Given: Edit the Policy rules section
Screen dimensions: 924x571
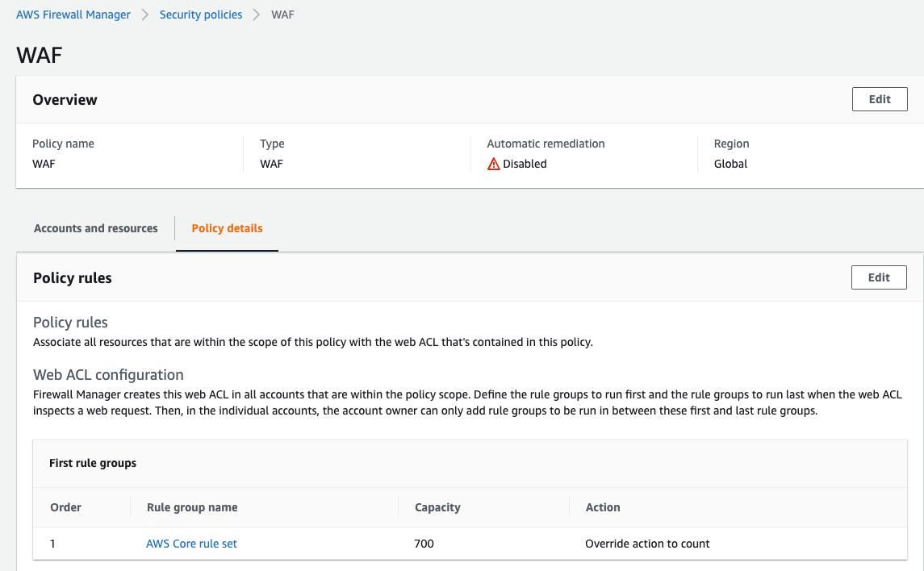Looking at the screenshot, I should 879,277.
